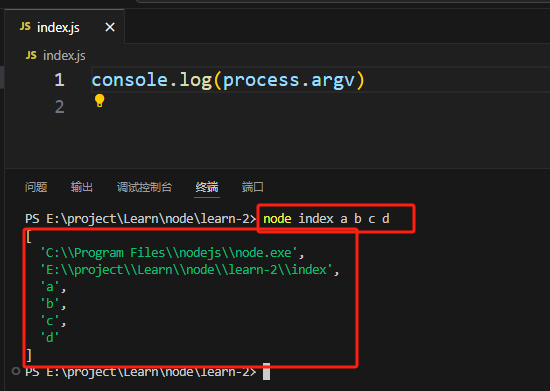
Task: Place the cursor on the word console
Action: click(x=130, y=80)
